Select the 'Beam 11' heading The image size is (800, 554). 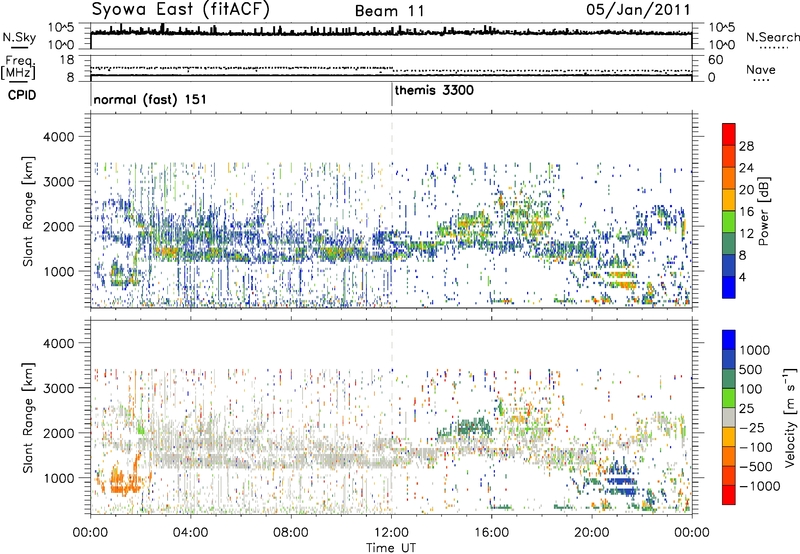[389, 11]
